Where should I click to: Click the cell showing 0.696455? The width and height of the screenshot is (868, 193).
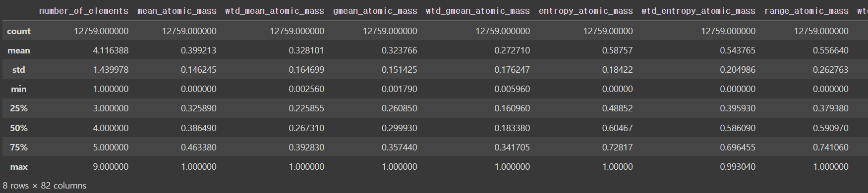[738, 147]
